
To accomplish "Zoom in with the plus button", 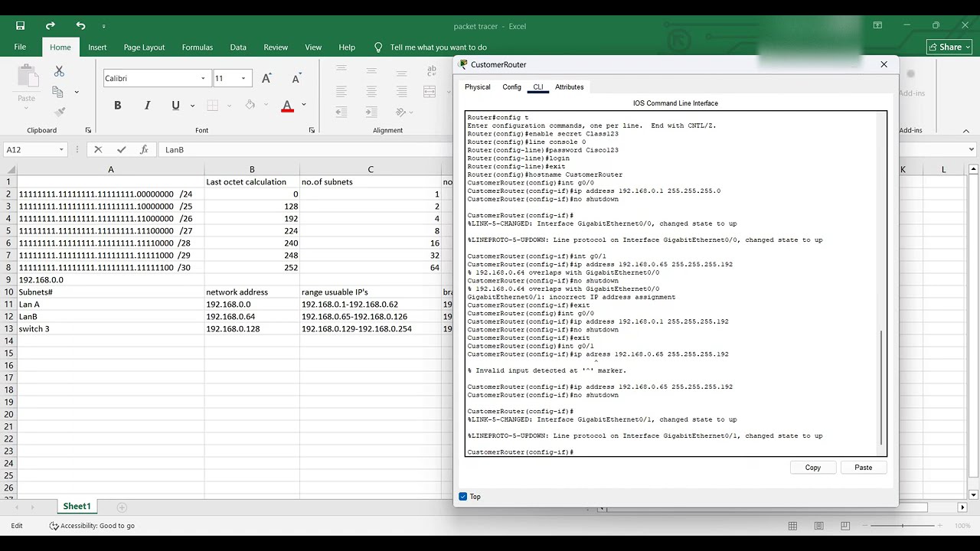I will click(942, 526).
